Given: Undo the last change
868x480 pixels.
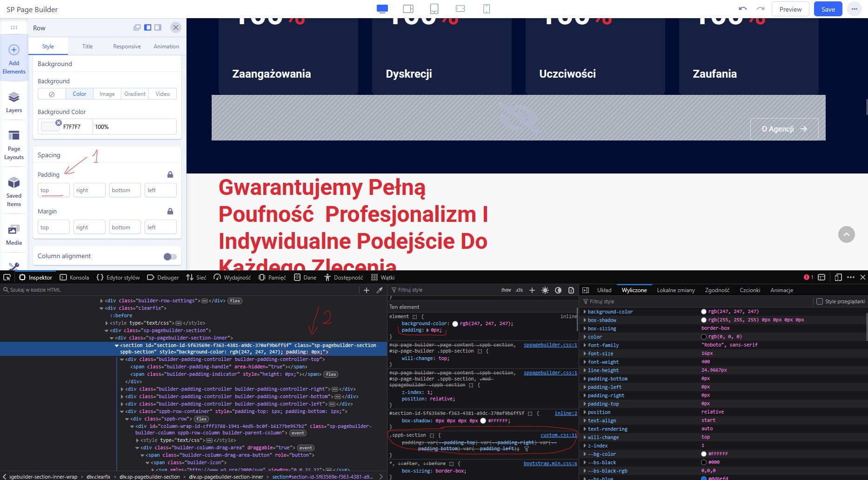Looking at the screenshot, I should (743, 9).
